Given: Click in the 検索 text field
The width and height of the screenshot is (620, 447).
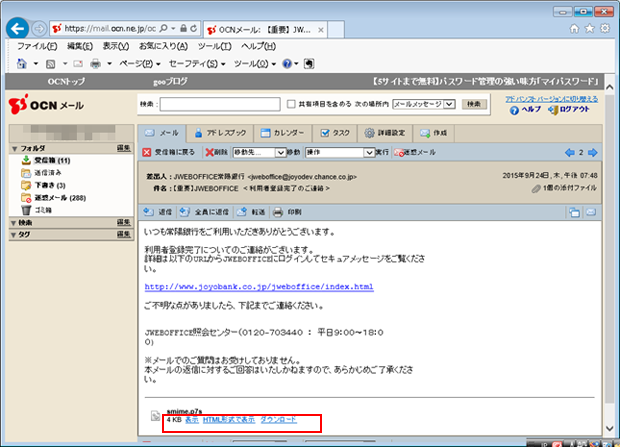Looking at the screenshot, I should coord(220,104).
